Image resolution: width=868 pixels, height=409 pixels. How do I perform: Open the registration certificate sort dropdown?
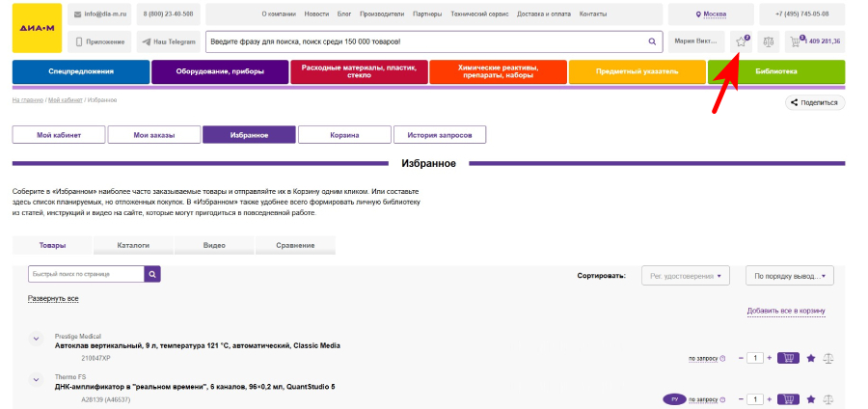tap(686, 276)
